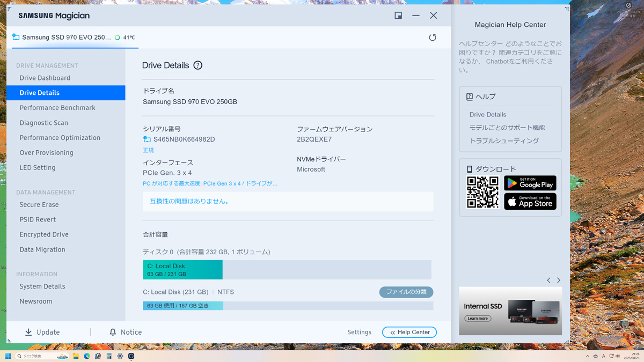This screenshot has height=362, width=644.
Task: Click the Notice button label
Action: click(x=131, y=333)
